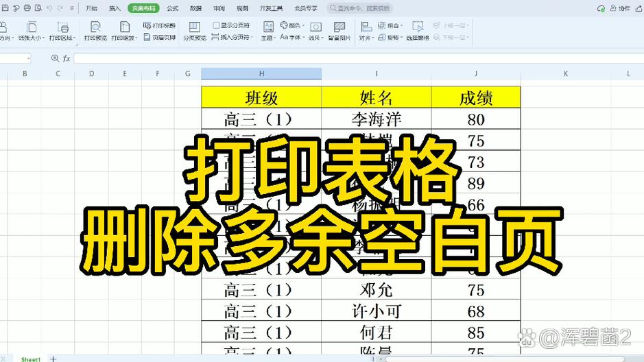Click the 页眉页脚 header and footer button
The width and height of the screenshot is (644, 362).
click(x=159, y=37)
